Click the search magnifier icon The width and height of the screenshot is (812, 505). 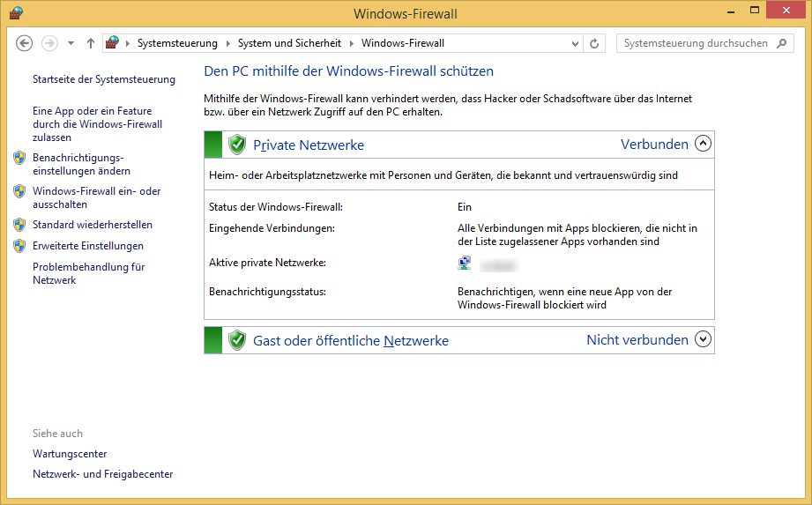tap(782, 43)
